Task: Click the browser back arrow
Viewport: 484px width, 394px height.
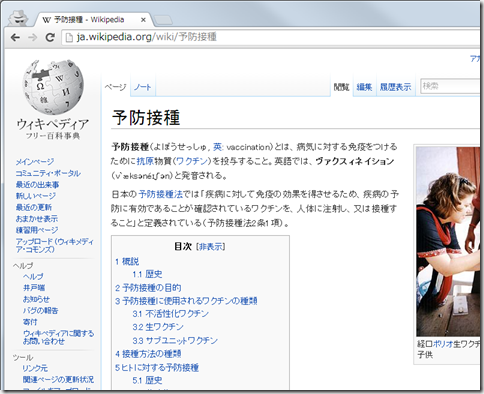Action: (x=15, y=37)
